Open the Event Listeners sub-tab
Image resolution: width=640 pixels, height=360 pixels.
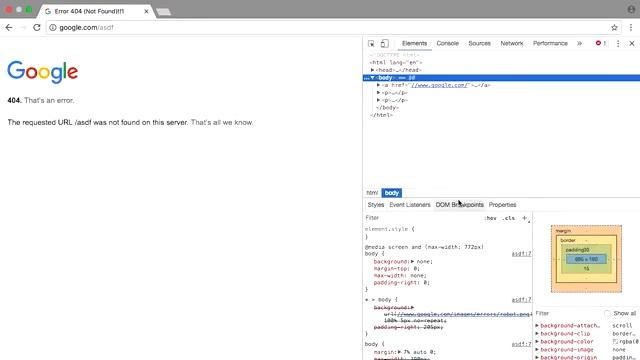[x=410, y=204]
